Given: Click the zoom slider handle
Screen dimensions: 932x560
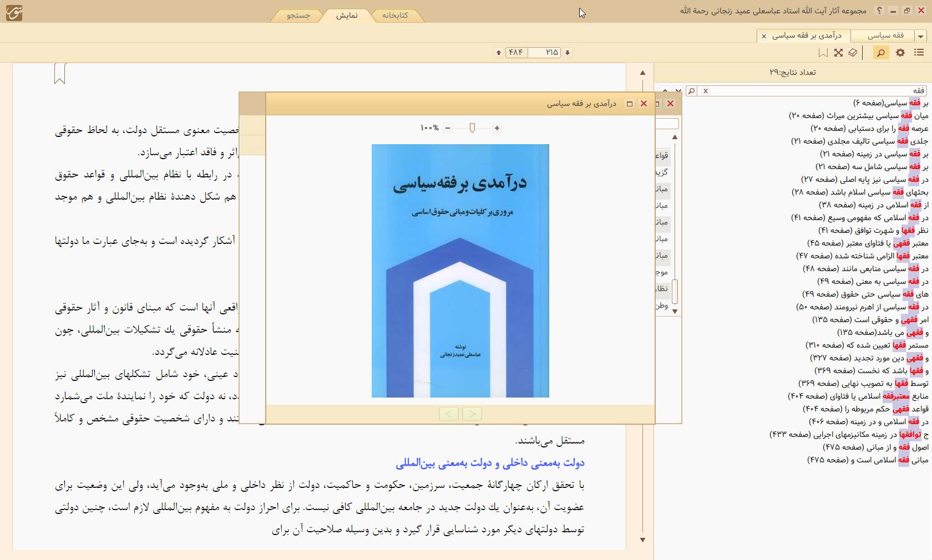Looking at the screenshot, I should [472, 128].
